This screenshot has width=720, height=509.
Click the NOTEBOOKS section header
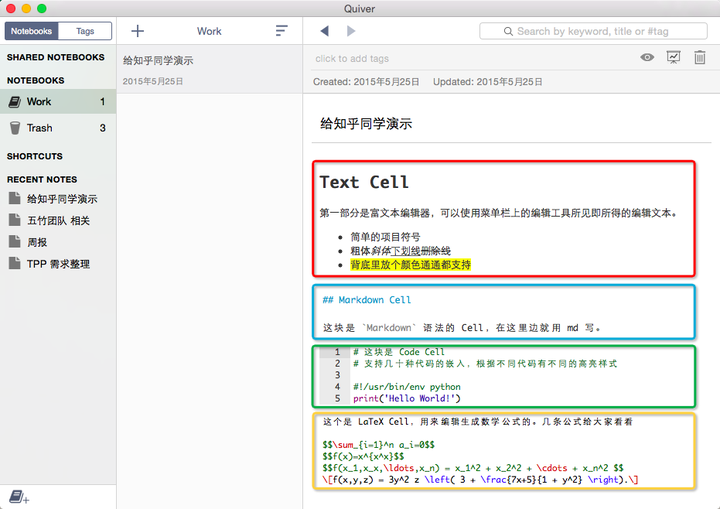click(x=35, y=80)
